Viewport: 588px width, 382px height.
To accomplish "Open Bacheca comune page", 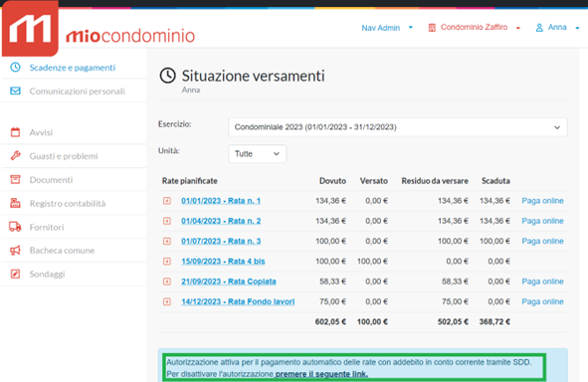I will (x=63, y=251).
